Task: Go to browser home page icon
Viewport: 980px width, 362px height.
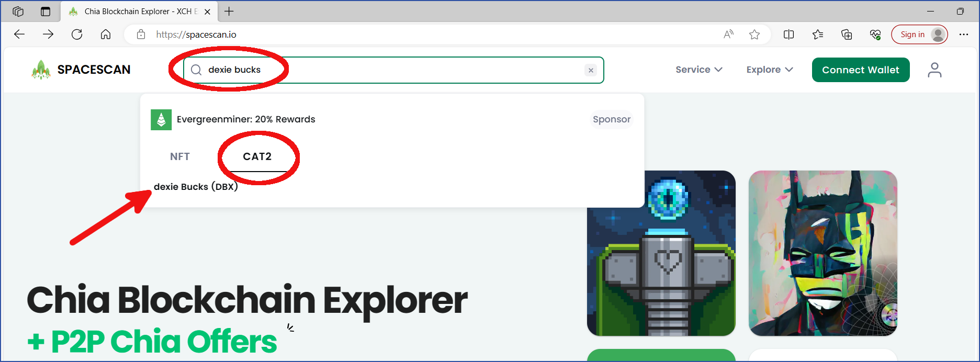Action: pos(106,35)
